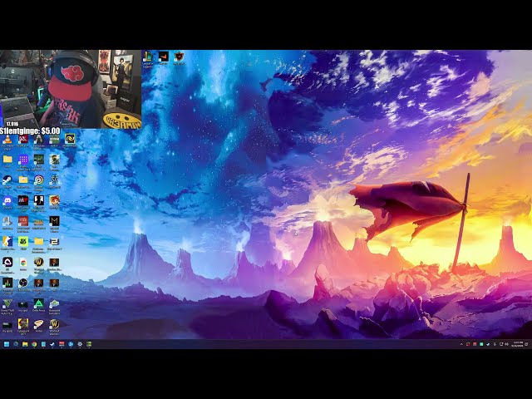The width and height of the screenshot is (532, 399).
Task: Open the red fox emblem shortcut at top
Action: pos(179,57)
